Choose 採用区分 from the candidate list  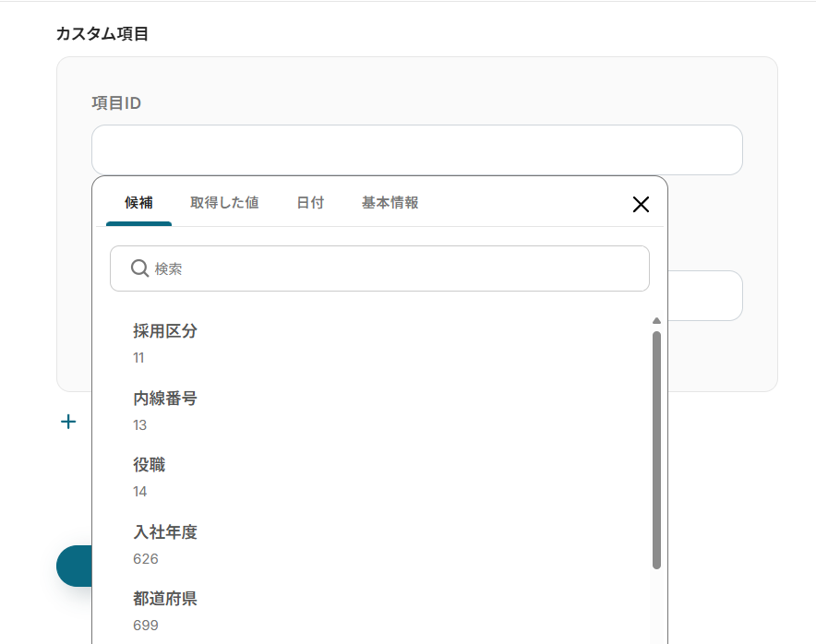(x=165, y=331)
